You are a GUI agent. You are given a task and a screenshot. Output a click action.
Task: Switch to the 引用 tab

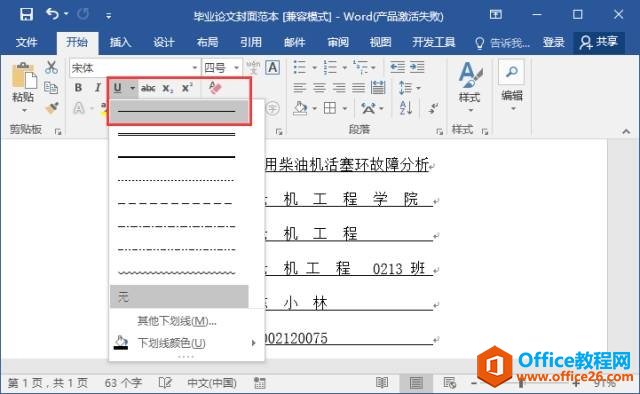click(x=251, y=42)
